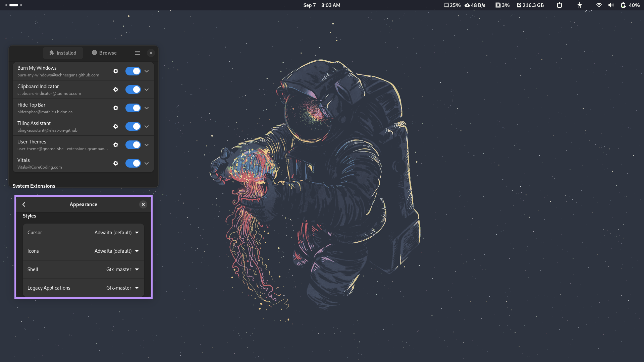Go back from the Appearance page
Image resolution: width=644 pixels, height=362 pixels.
24,204
